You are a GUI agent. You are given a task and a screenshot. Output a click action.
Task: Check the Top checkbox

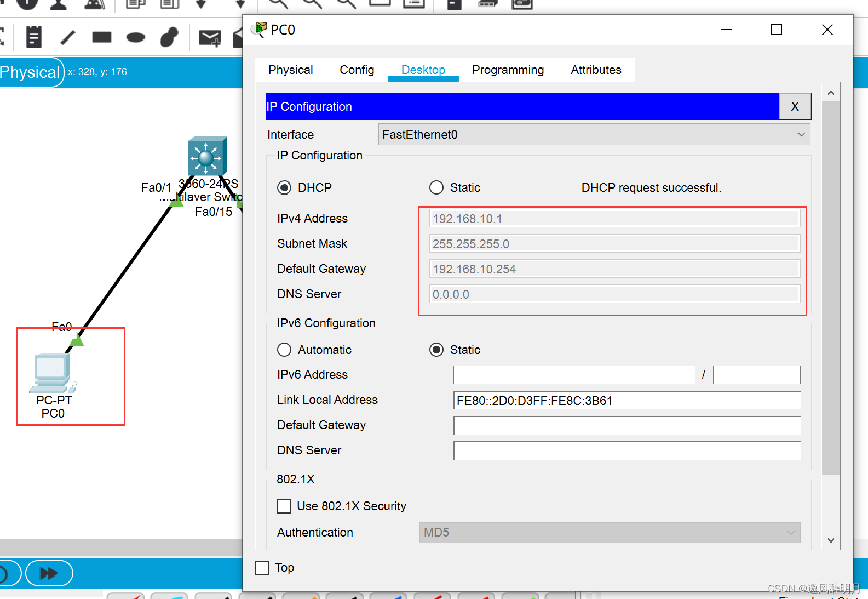(263, 568)
